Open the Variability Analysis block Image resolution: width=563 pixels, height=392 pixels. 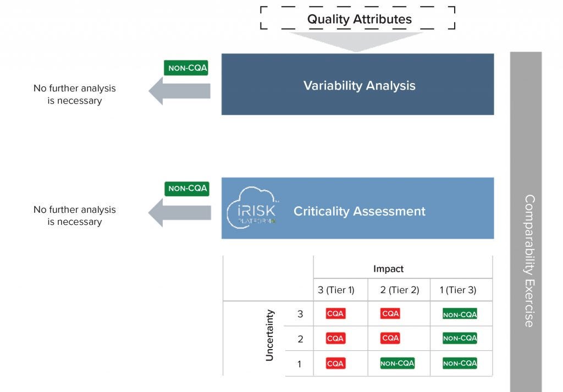[x=357, y=84]
